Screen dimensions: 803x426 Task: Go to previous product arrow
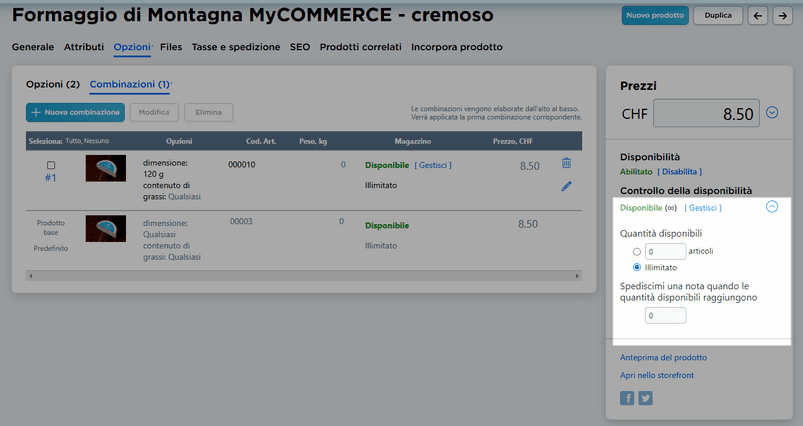tap(757, 16)
